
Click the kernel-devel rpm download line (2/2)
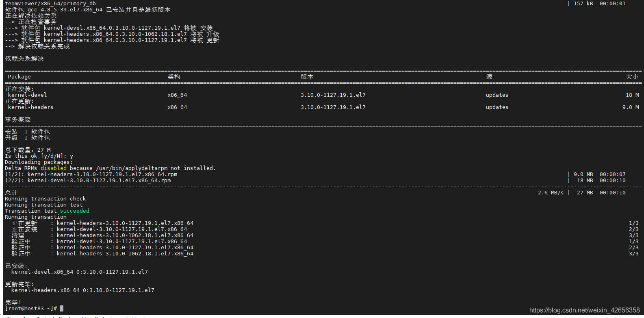[x=88, y=181]
